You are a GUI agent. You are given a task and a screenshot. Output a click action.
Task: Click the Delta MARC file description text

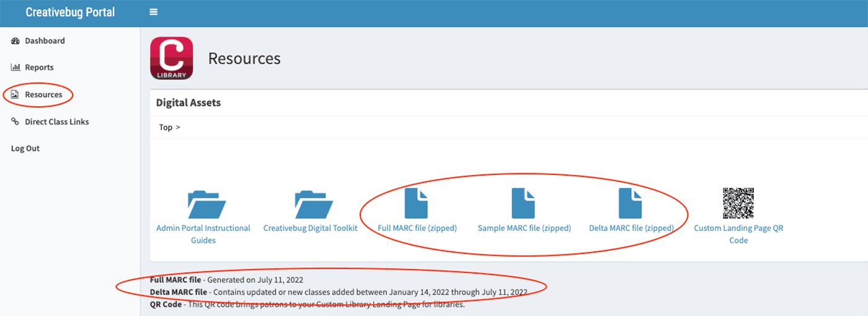(x=339, y=292)
